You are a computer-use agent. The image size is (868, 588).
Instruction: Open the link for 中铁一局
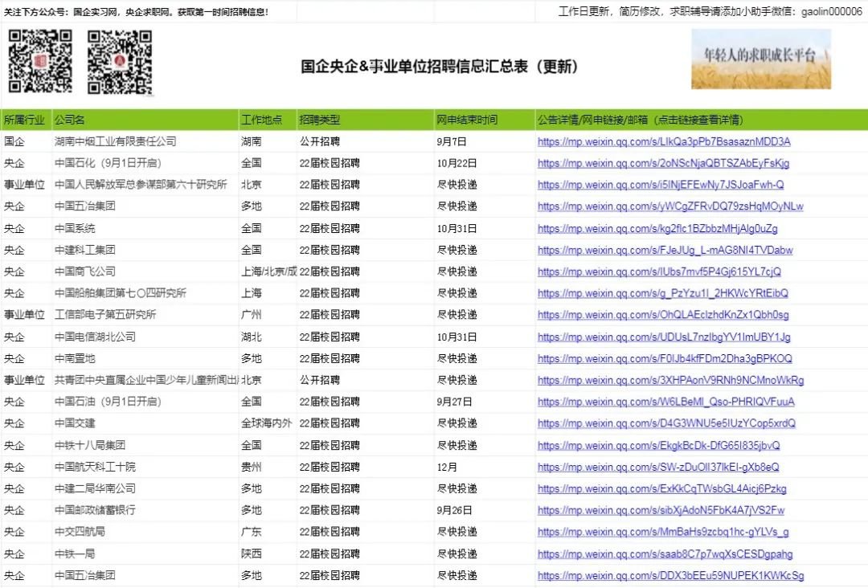click(x=665, y=554)
